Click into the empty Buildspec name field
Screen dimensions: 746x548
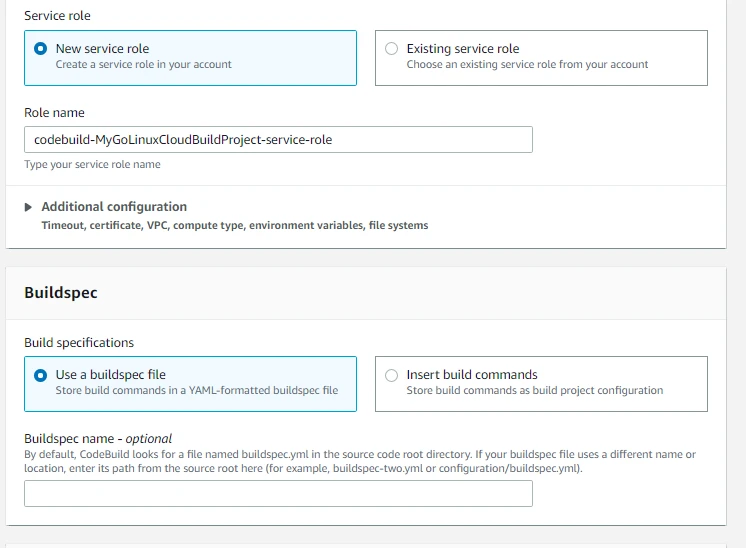278,494
